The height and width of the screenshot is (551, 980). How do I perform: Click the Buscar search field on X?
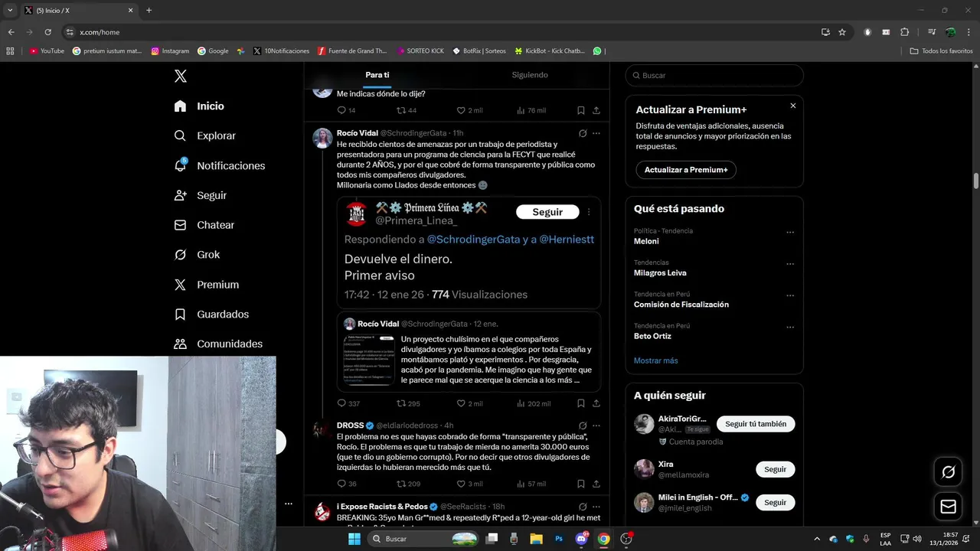(714, 75)
